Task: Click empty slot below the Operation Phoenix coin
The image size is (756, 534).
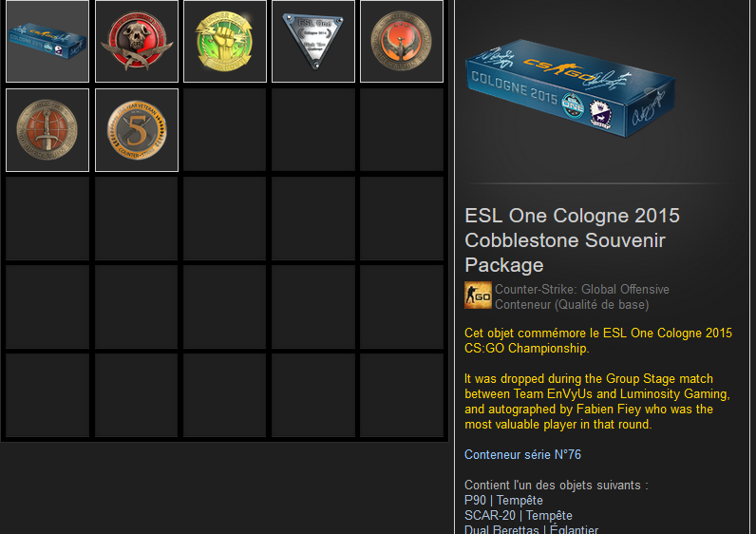Action: (402, 130)
